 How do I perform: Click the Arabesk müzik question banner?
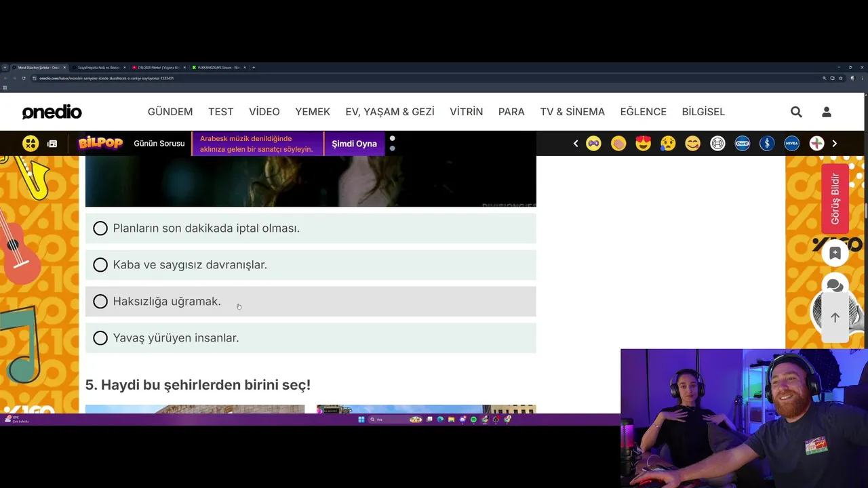pyautogui.click(x=258, y=144)
